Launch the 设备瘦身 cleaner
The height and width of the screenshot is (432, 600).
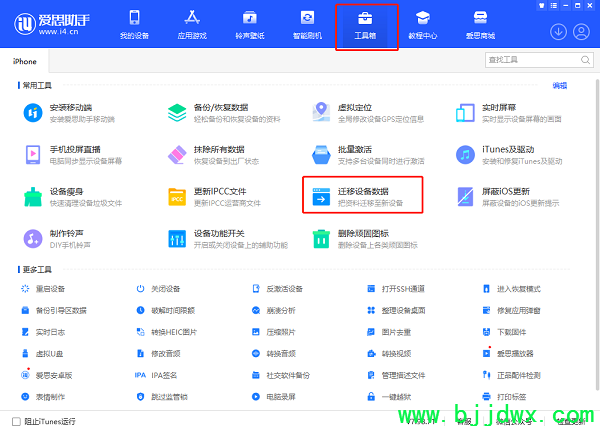(x=73, y=197)
